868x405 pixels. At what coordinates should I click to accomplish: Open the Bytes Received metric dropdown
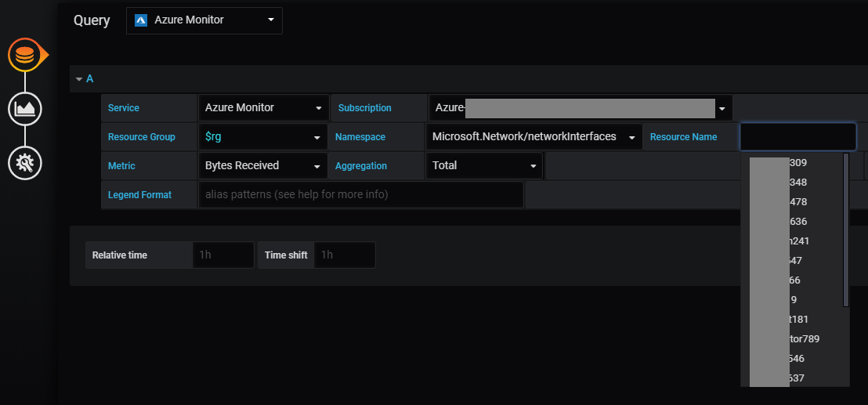(262, 166)
